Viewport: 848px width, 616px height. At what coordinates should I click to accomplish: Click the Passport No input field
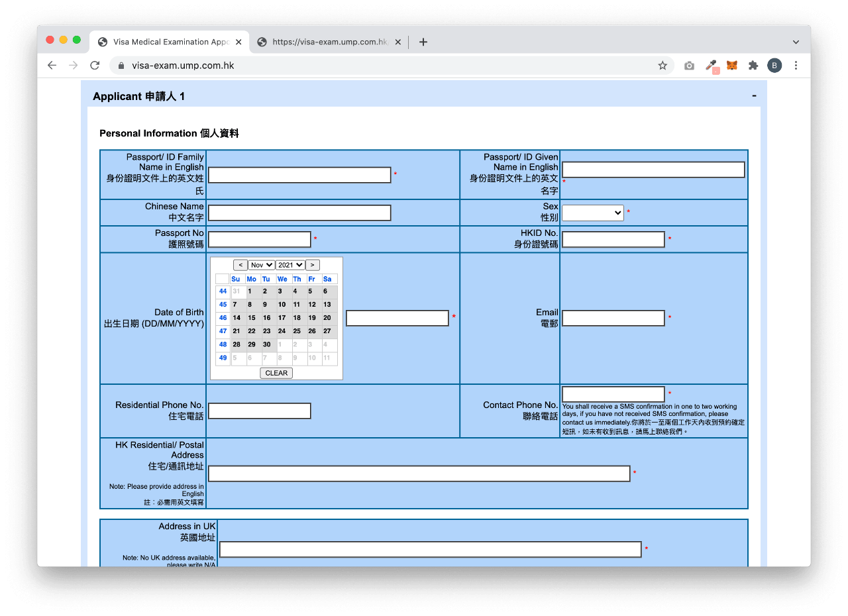(x=260, y=239)
